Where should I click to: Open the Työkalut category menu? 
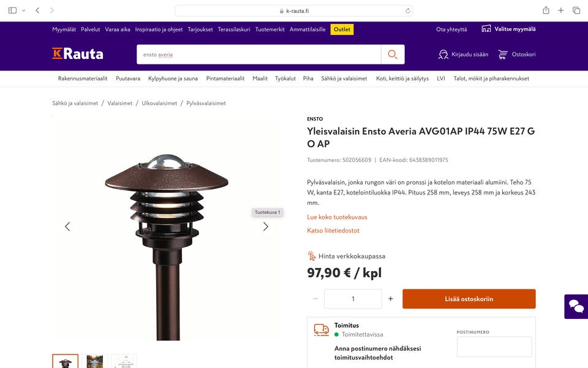click(285, 79)
